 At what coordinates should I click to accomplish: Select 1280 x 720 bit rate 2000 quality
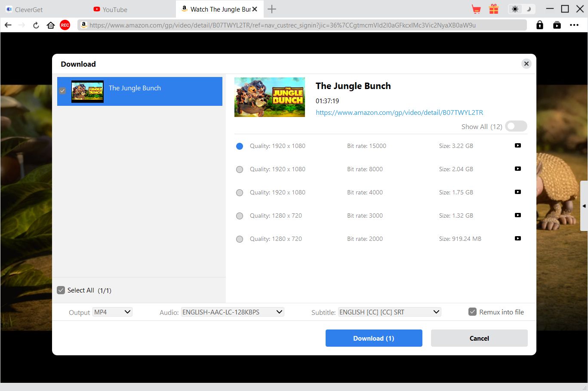(x=240, y=239)
